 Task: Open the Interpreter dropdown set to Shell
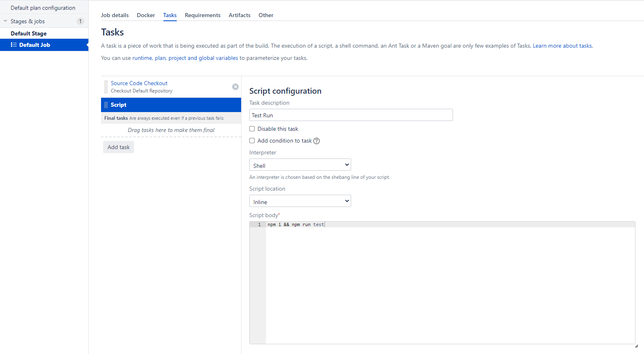coord(300,165)
